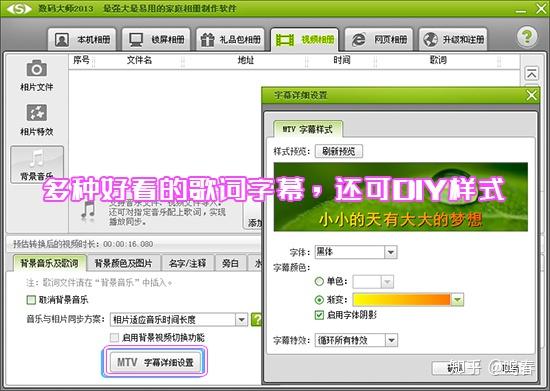The image size is (550, 391).
Task: Switch to 背景音乐及歌词 tab
Action: (49, 263)
